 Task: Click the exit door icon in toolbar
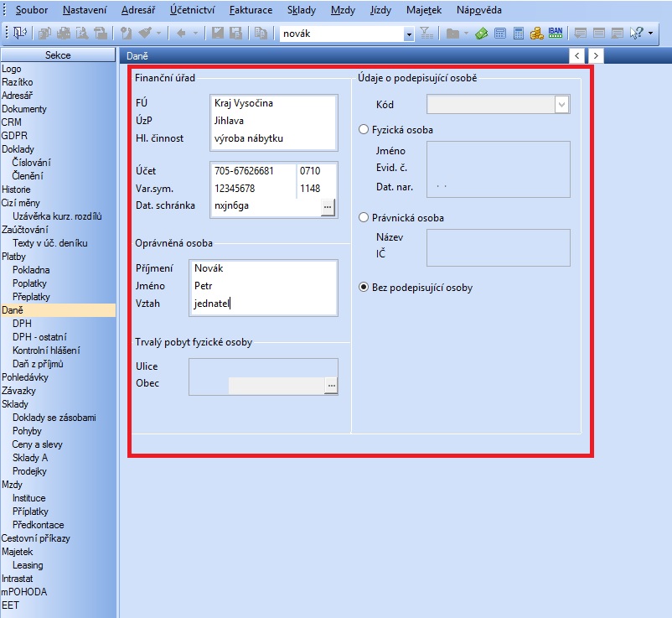[x=19, y=34]
